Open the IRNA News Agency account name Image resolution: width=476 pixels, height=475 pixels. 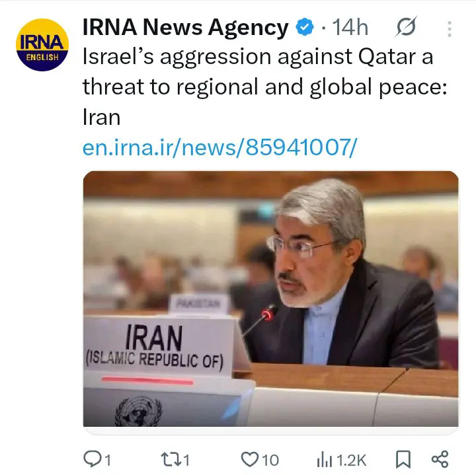click(x=186, y=27)
